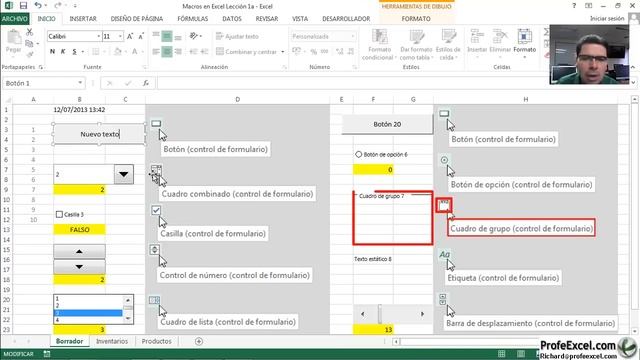Switch to the Productos sheet tab

(156, 341)
